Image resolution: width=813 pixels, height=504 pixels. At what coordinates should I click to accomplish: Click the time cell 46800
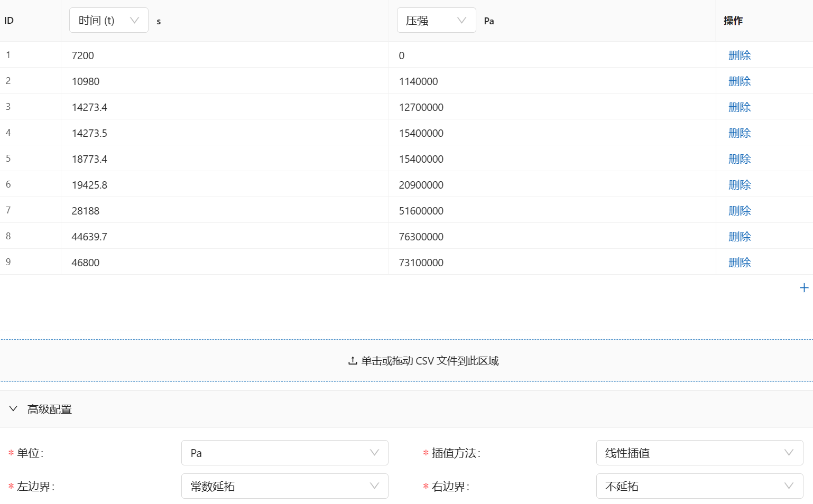225,262
